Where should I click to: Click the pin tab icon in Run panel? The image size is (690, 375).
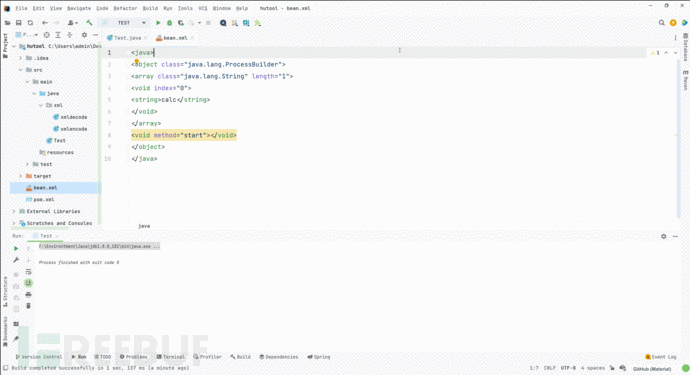[x=16, y=338]
